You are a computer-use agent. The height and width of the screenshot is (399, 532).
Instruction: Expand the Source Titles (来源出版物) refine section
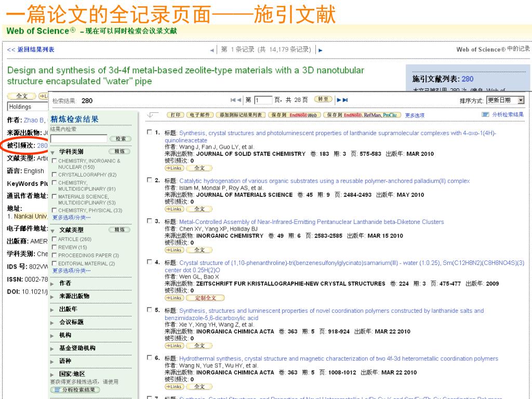click(52, 297)
